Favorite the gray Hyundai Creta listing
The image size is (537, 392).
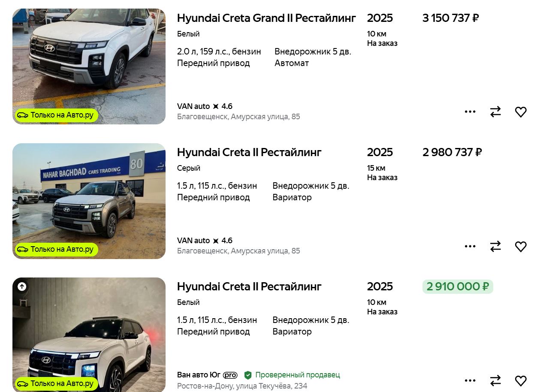pyautogui.click(x=520, y=246)
